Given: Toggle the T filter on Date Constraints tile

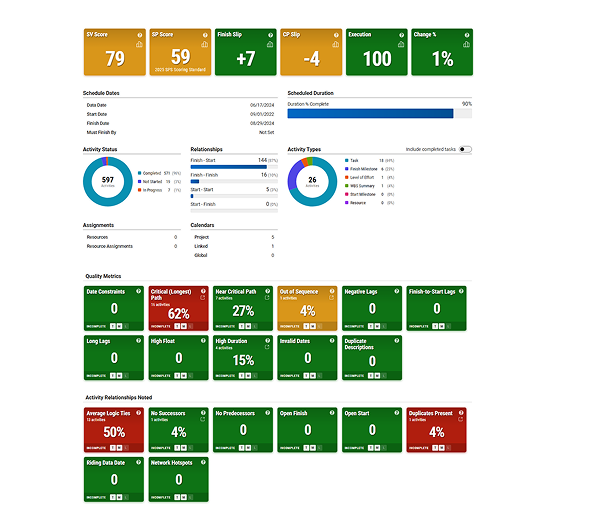Looking at the screenshot, I should pos(112,326).
